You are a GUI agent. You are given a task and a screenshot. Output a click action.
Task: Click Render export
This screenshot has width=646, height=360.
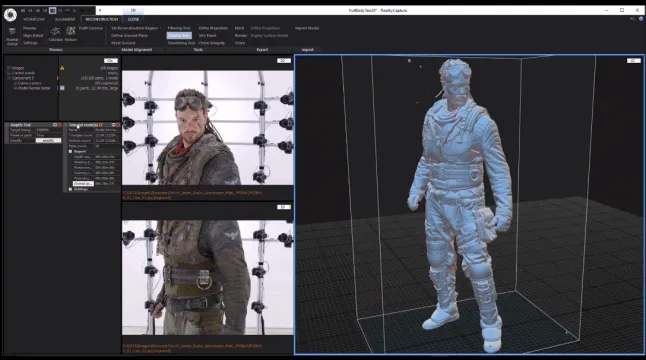point(241,35)
